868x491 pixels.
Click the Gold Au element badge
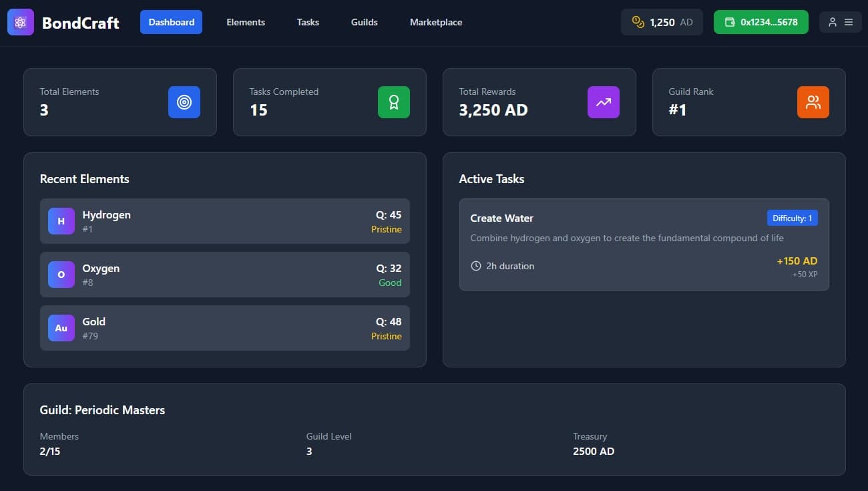(61, 328)
